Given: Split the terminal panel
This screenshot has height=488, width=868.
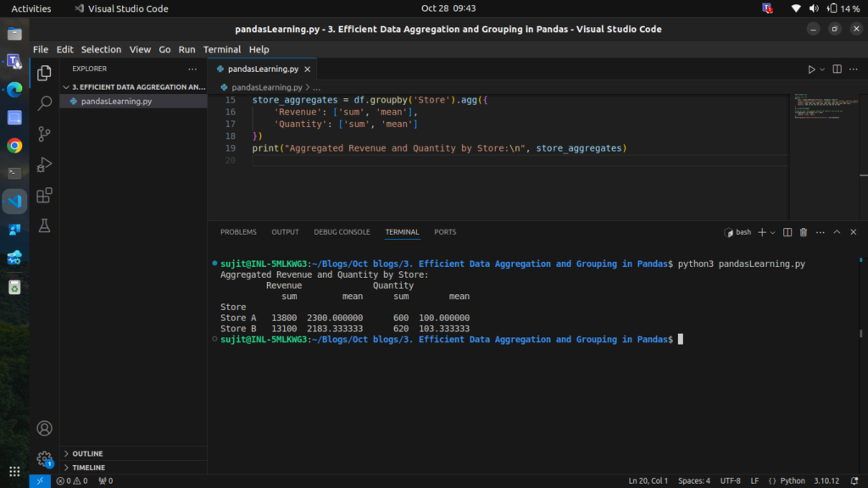Looking at the screenshot, I should (x=787, y=232).
